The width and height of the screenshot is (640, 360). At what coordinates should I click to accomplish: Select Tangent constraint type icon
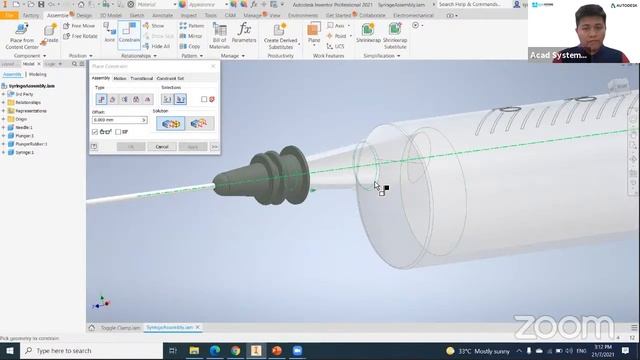124,99
